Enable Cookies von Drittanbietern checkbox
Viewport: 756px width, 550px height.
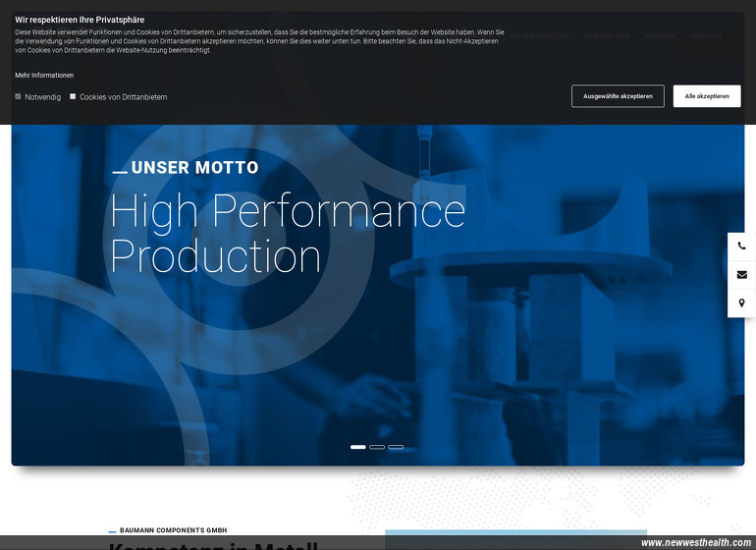(x=73, y=96)
